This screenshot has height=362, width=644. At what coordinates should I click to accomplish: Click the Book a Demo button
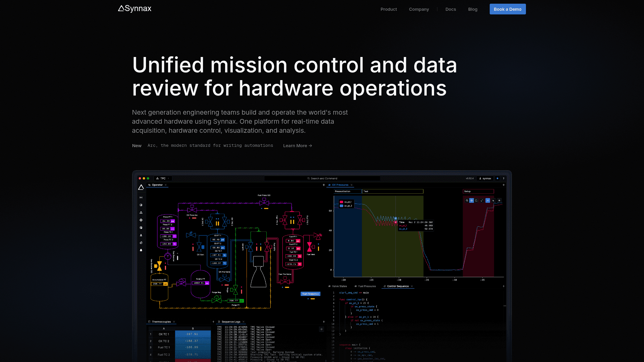click(x=507, y=9)
